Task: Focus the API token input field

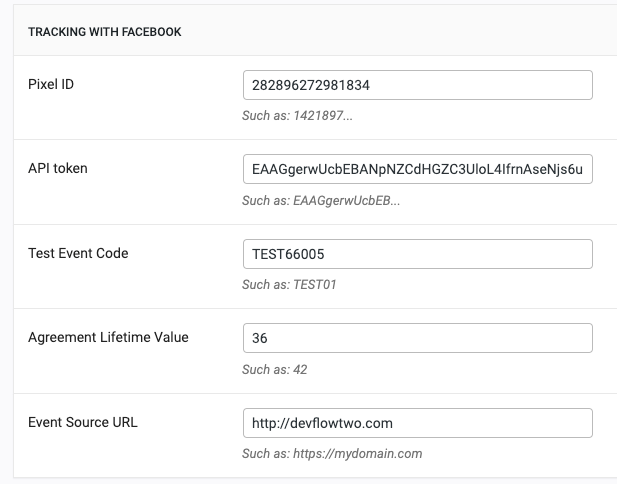Action: click(417, 169)
